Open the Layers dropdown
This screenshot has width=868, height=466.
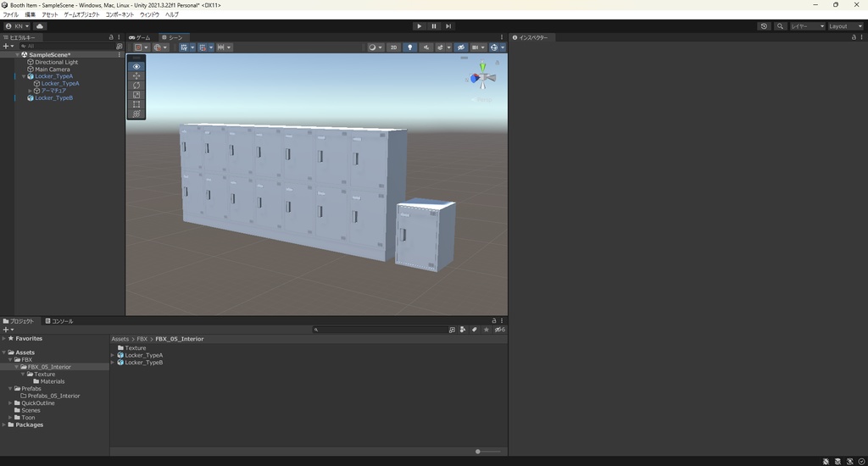click(807, 26)
